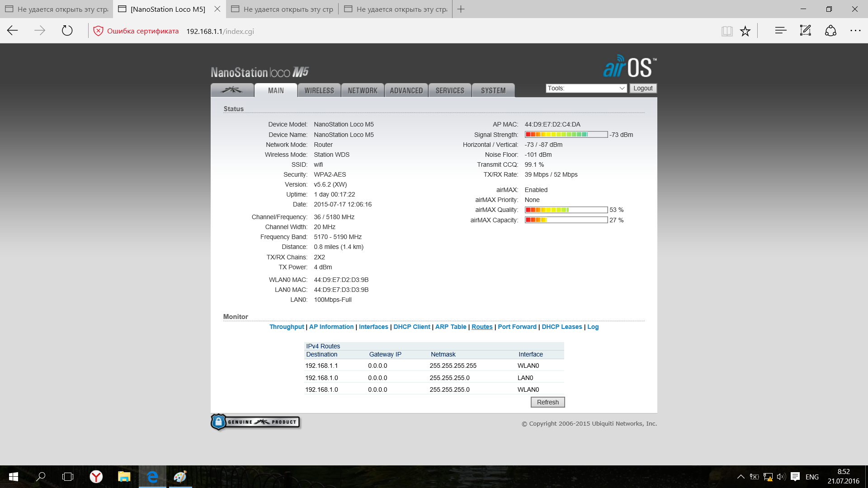The height and width of the screenshot is (488, 868).
Task: Select destination 192.168.1.1 route cell
Action: (321, 366)
